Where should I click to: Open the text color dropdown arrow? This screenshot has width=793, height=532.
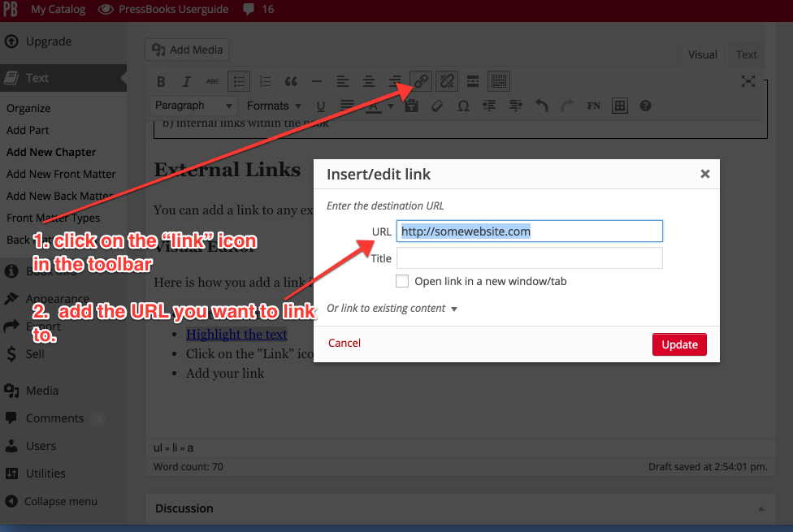[391, 106]
